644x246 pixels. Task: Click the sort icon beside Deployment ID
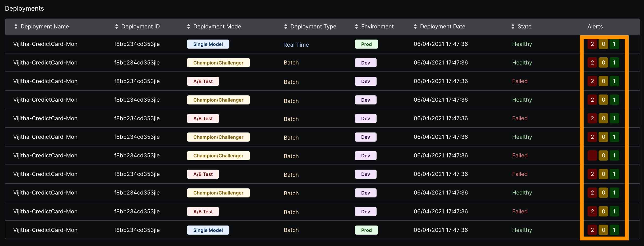[116, 27]
